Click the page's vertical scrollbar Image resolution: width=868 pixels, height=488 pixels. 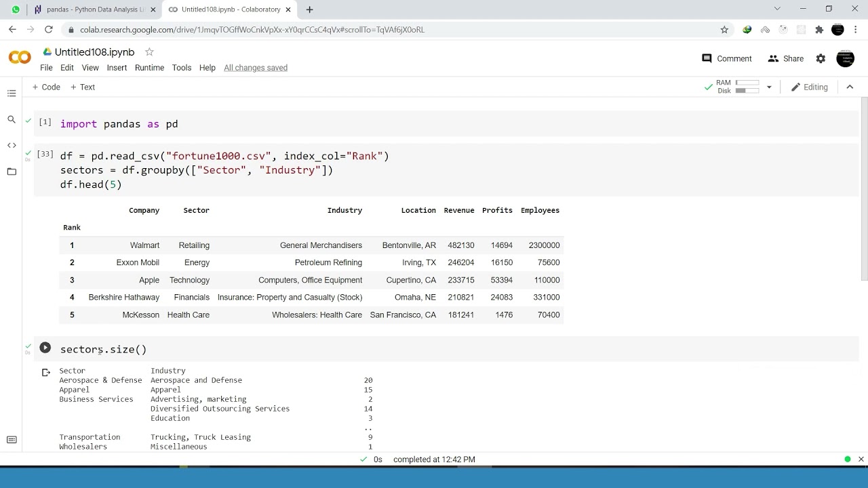[x=864, y=188]
